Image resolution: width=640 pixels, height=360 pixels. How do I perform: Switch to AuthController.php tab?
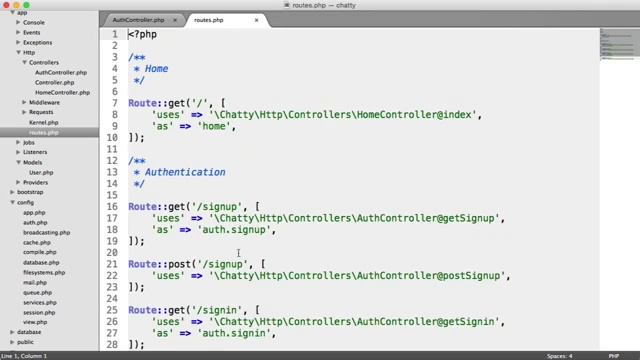click(138, 20)
